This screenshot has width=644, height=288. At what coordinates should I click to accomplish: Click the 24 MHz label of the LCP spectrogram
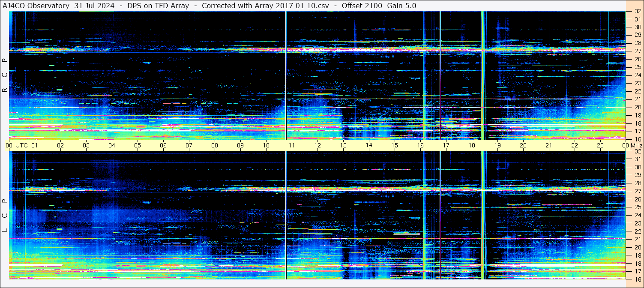[637, 215]
